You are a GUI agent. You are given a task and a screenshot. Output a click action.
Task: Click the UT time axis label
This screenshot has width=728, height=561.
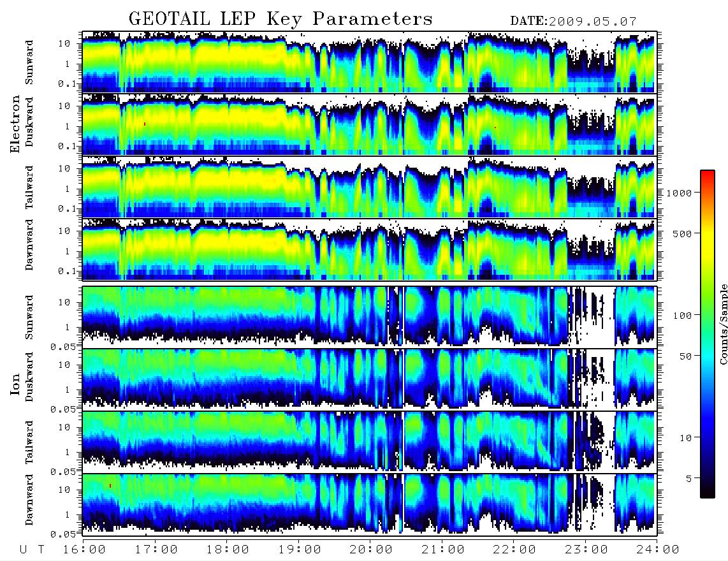click(33, 550)
